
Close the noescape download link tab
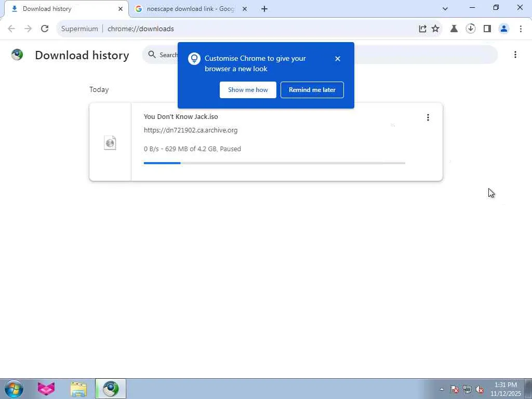coord(244,9)
